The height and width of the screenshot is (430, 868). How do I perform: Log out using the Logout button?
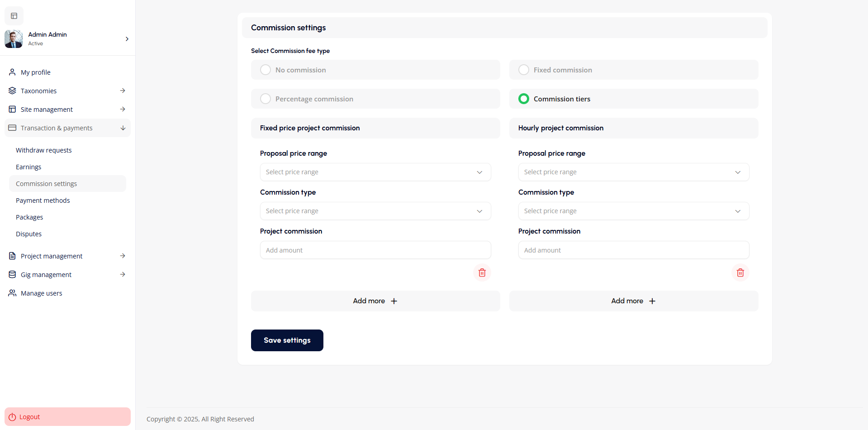pyautogui.click(x=67, y=416)
